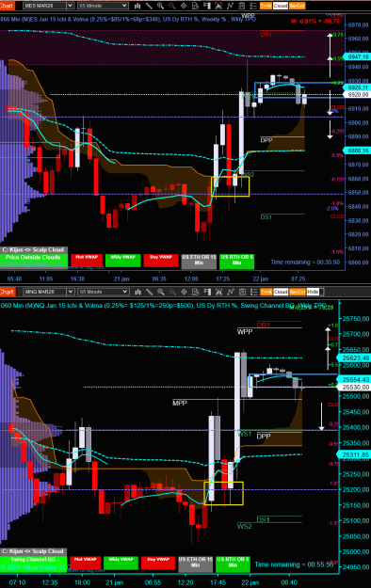The height and width of the screenshot is (588, 371).
Task: Click Day VWAP button on MNQ chart
Action: [158, 563]
